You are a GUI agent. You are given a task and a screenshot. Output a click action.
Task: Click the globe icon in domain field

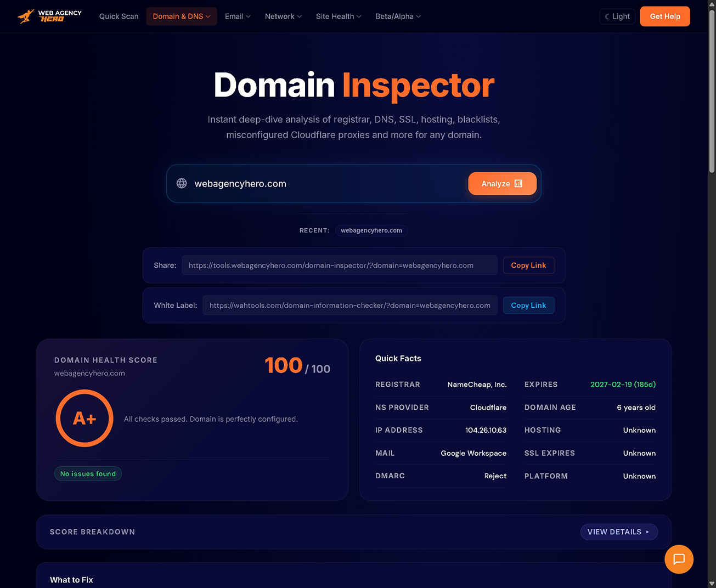pyautogui.click(x=182, y=183)
